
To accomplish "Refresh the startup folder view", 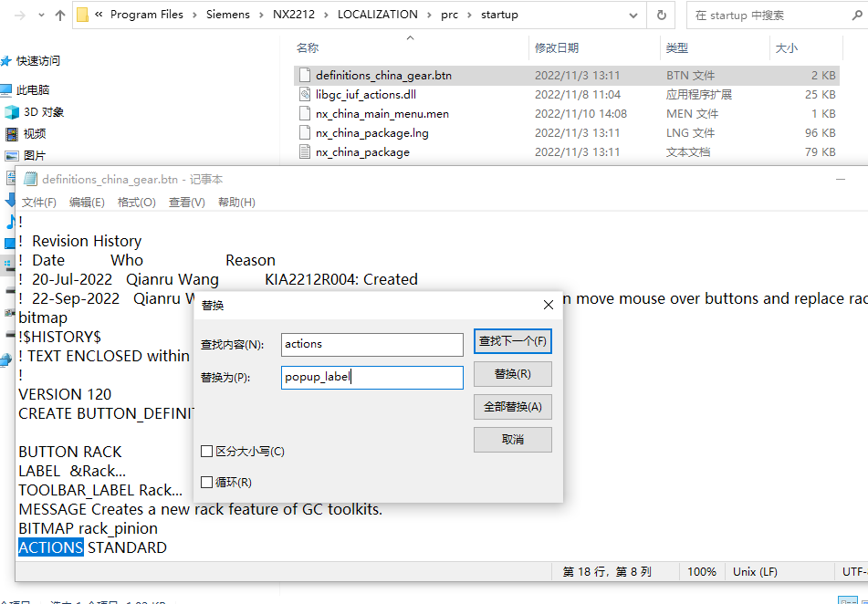I will 661,15.
